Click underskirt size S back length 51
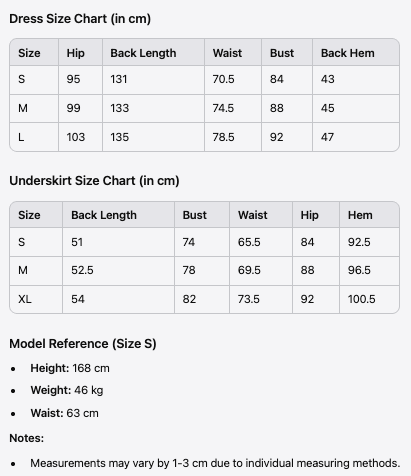The height and width of the screenshot is (476, 411). click(77, 242)
